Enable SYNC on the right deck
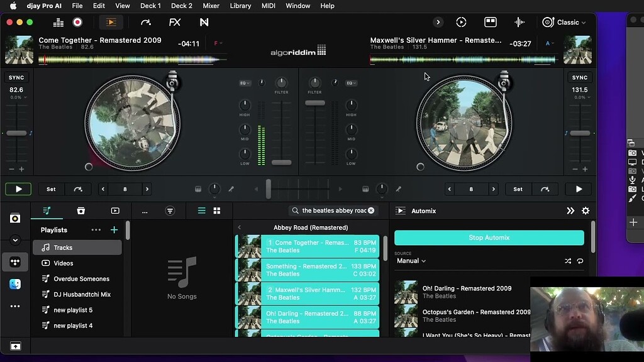This screenshot has width=644, height=362. tap(579, 77)
